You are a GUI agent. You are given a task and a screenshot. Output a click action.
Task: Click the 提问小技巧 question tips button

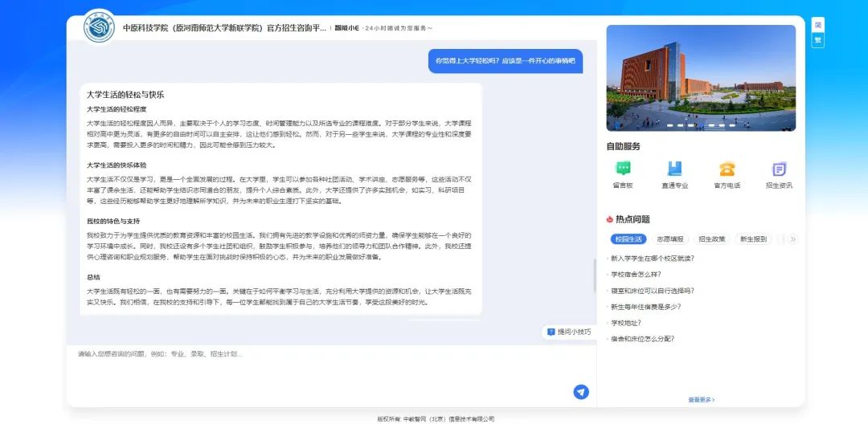(x=569, y=332)
